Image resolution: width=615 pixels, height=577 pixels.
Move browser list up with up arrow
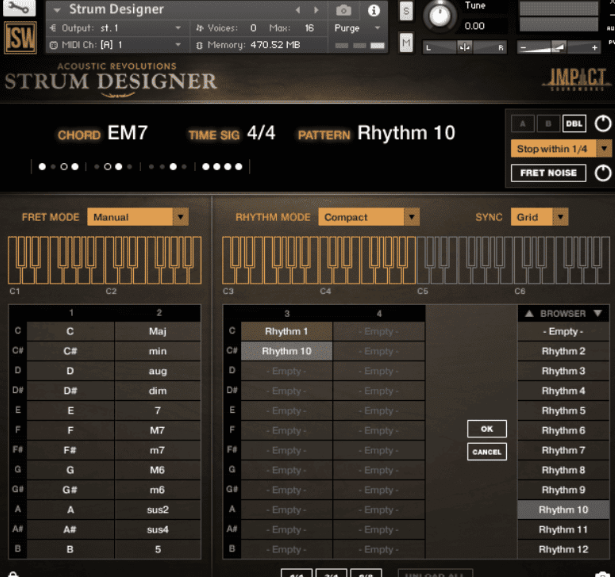tap(529, 313)
